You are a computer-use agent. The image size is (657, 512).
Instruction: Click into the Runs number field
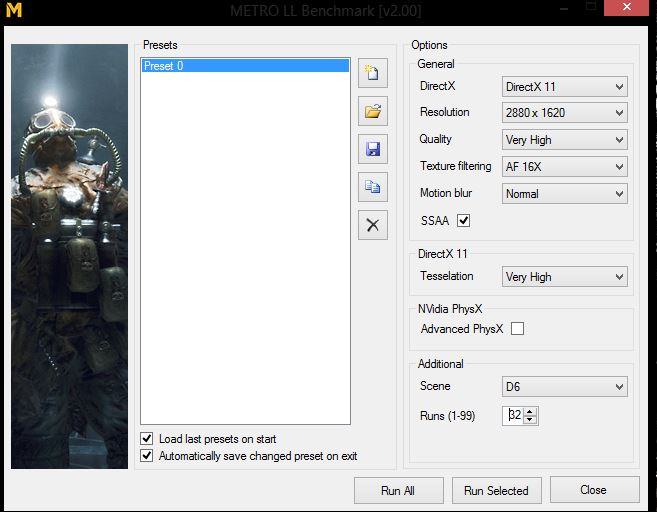click(x=514, y=416)
